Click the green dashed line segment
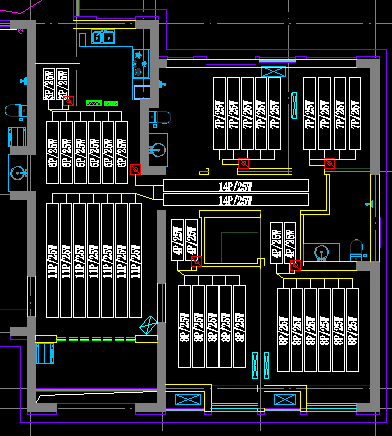 [96, 339]
